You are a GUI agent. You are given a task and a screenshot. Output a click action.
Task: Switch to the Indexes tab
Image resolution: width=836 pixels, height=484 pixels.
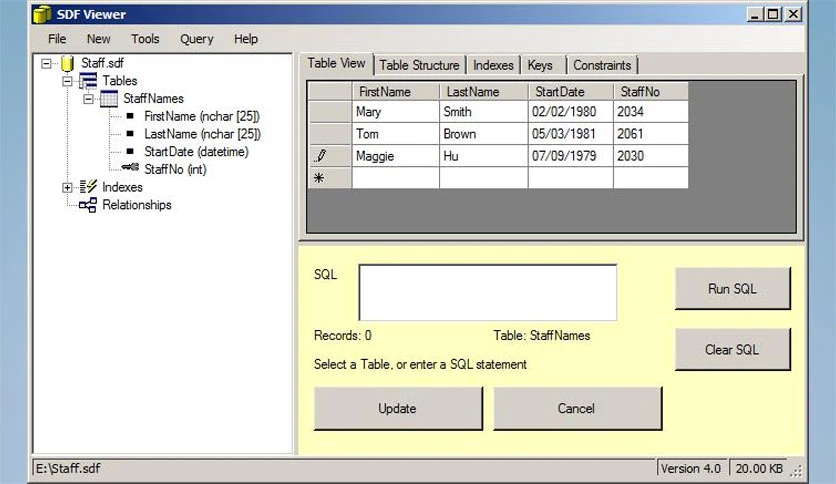click(493, 65)
